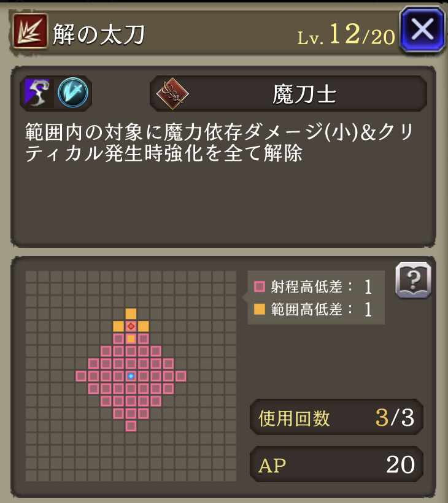Image resolution: width=448 pixels, height=503 pixels.
Task: Tap the Lv. 12/20 level indicator
Action: point(346,34)
